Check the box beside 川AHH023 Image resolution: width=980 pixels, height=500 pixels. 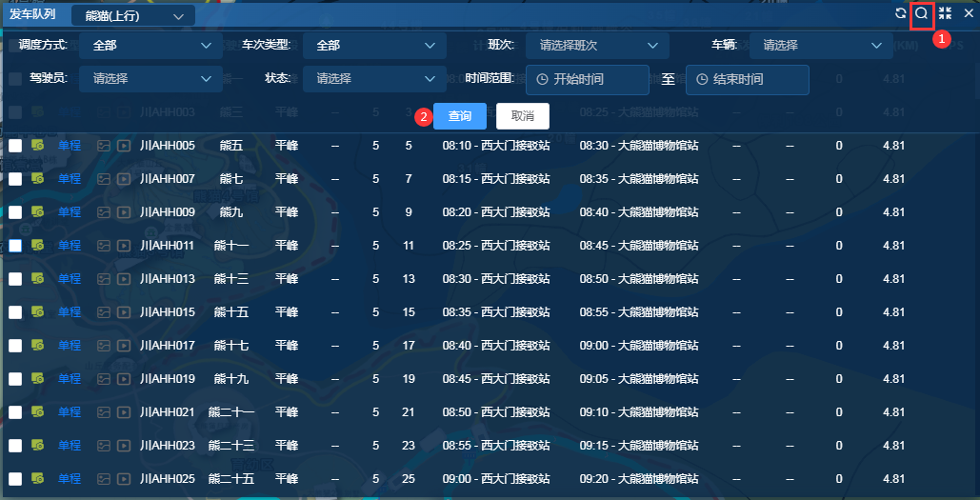click(x=15, y=446)
